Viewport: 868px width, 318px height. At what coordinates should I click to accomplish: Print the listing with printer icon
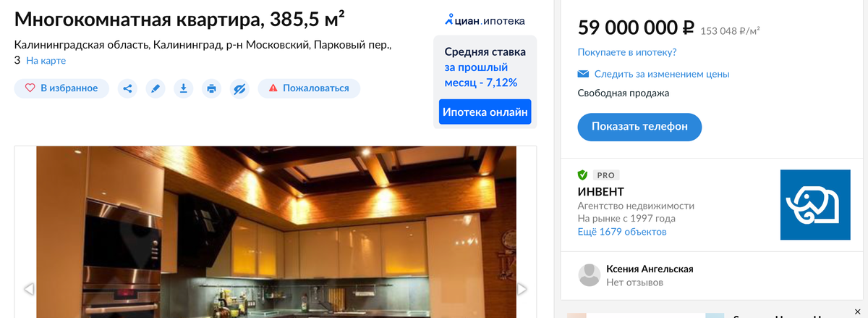[212, 88]
